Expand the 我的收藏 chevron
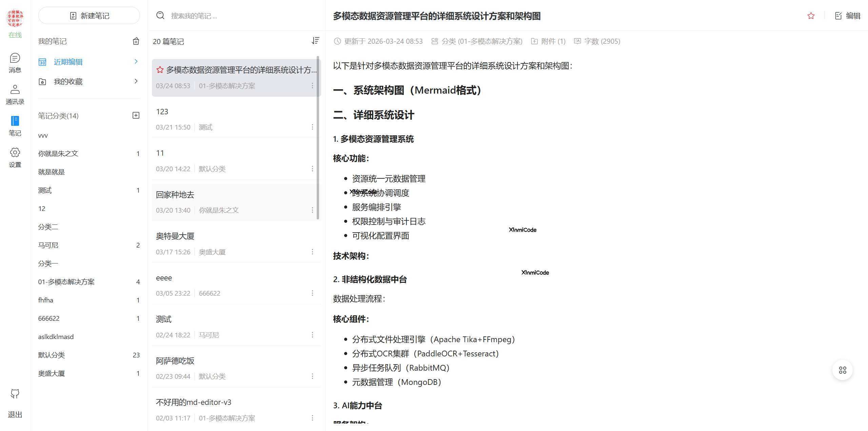This screenshot has width=868, height=431. [136, 81]
